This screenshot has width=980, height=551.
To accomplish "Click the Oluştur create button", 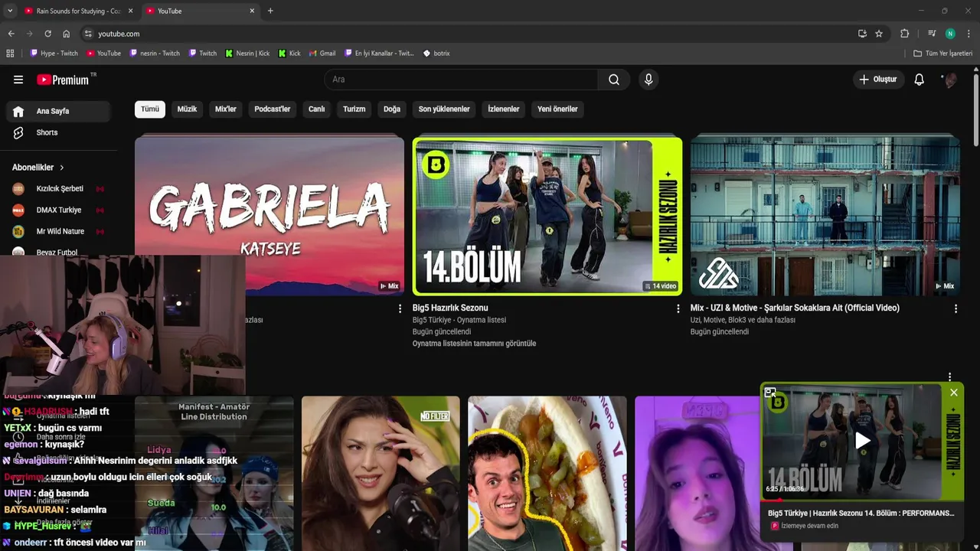I will tap(878, 80).
